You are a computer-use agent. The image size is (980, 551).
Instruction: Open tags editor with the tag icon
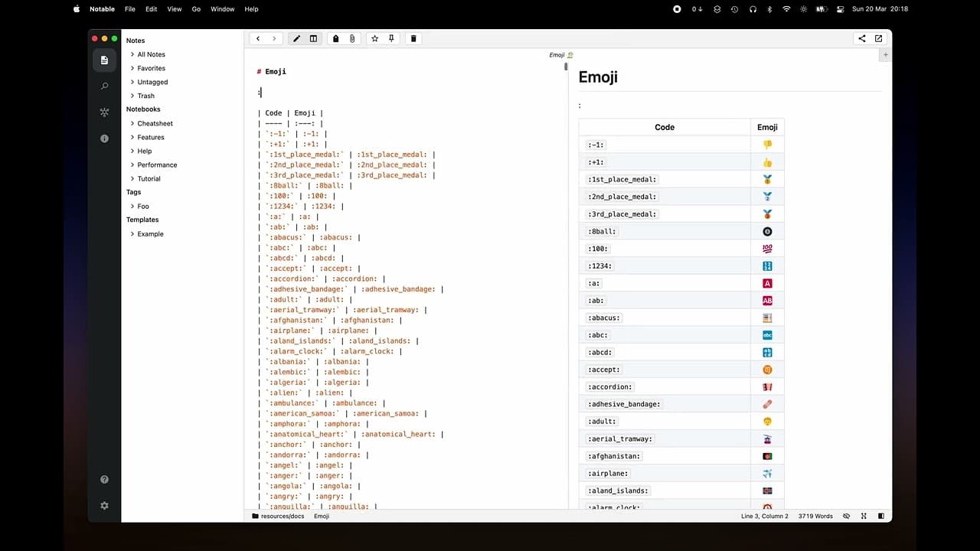335,38
